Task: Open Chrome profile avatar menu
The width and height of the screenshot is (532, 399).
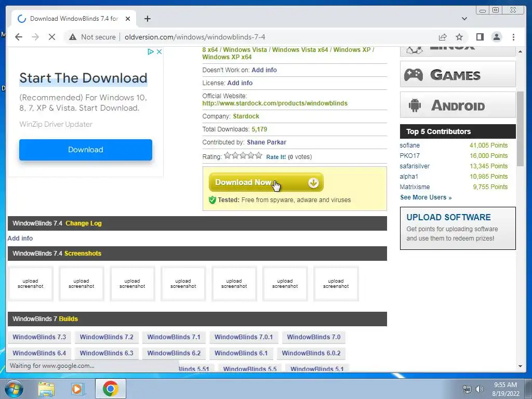Action: pyautogui.click(x=497, y=37)
